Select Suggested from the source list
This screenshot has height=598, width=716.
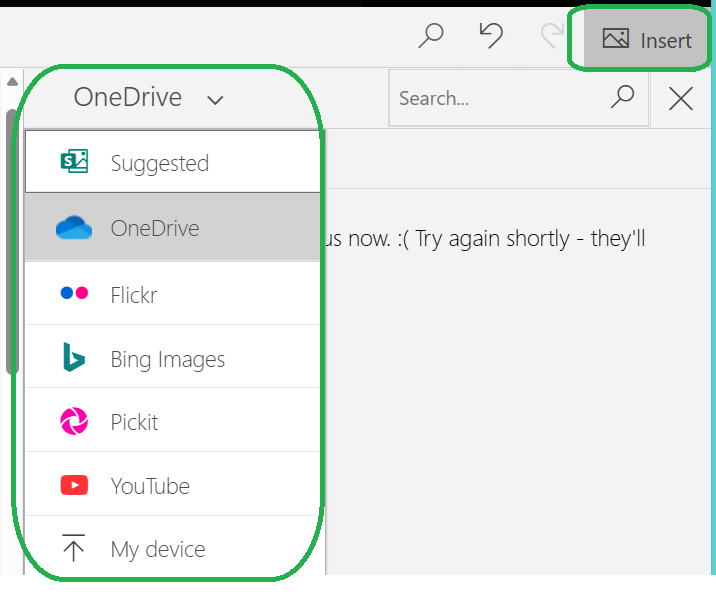coord(173,162)
